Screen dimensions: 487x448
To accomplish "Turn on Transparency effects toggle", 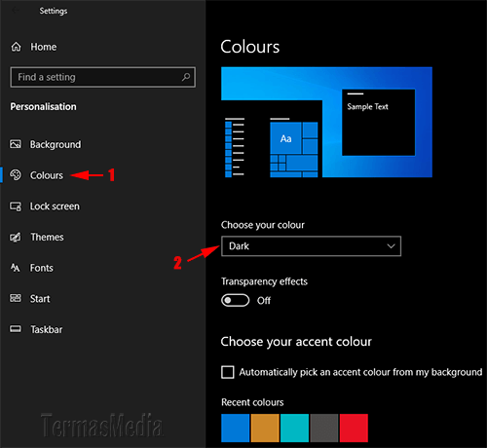I will 236,300.
